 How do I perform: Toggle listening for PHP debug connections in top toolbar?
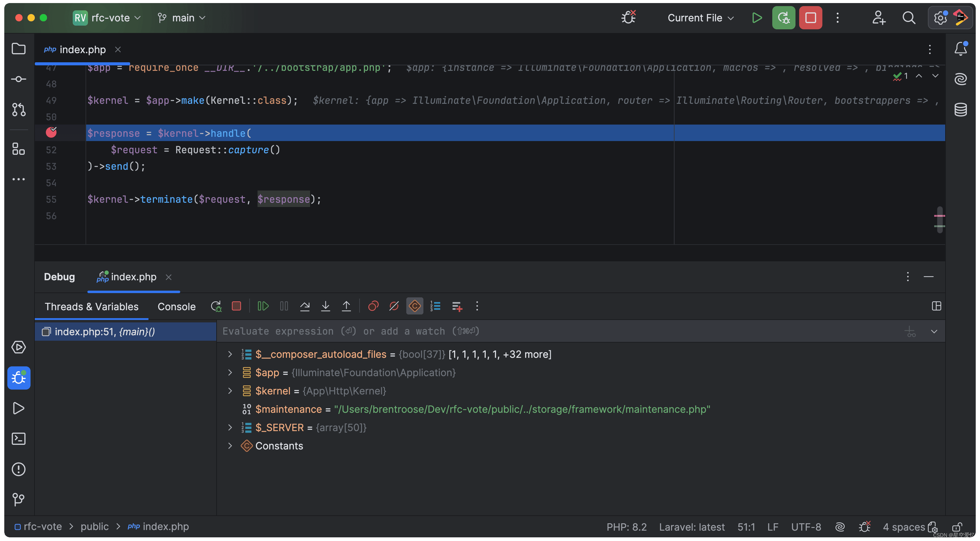(628, 17)
